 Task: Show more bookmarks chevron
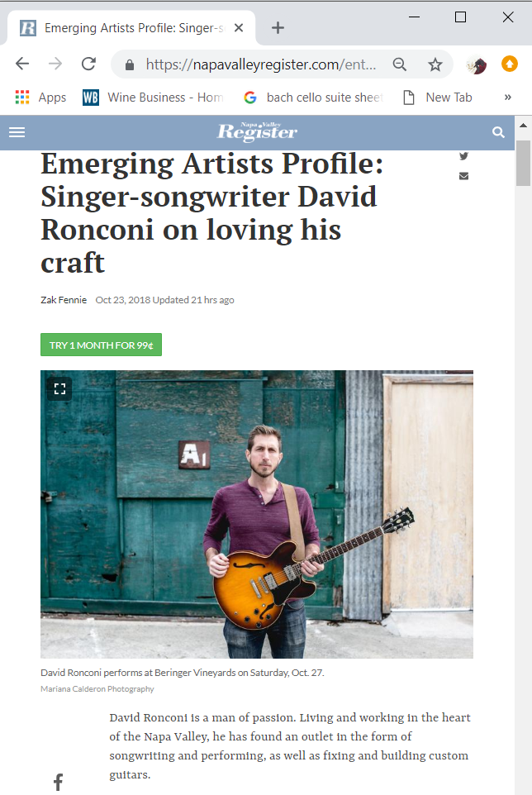pyautogui.click(x=508, y=98)
